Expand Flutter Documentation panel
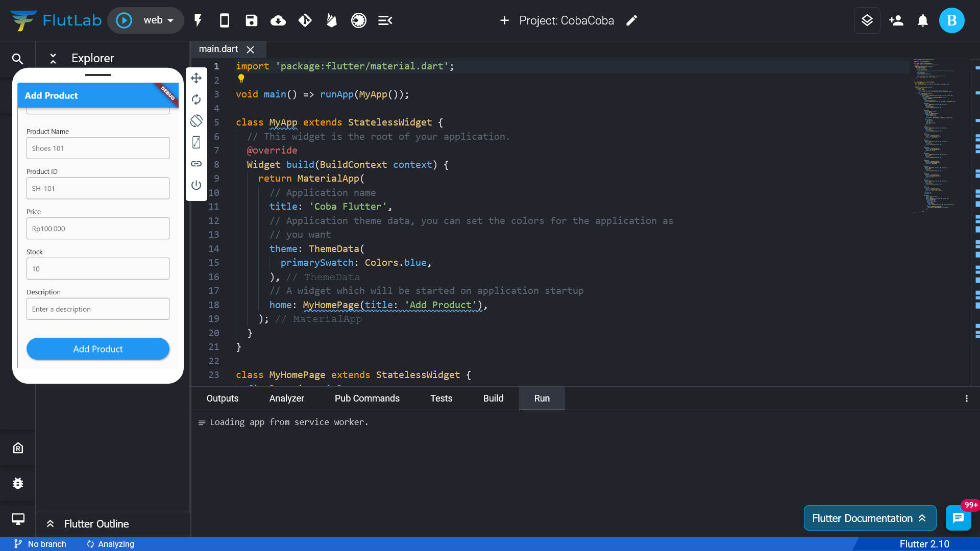Image resolution: width=980 pixels, height=551 pixels. (x=870, y=518)
